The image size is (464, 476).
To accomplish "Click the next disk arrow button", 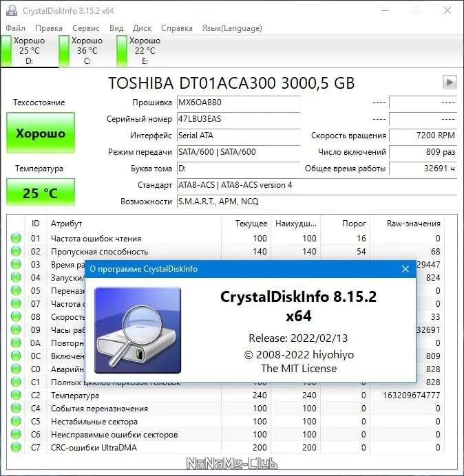I will tap(450, 83).
